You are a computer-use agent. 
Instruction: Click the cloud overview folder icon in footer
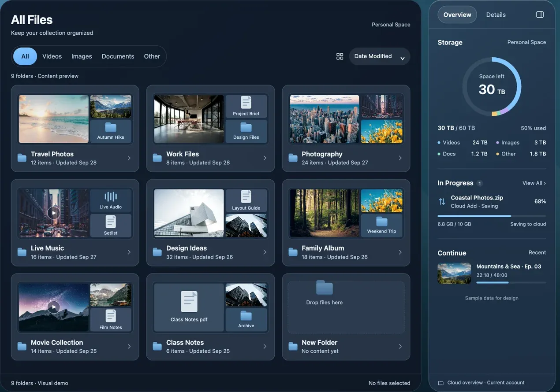click(441, 383)
